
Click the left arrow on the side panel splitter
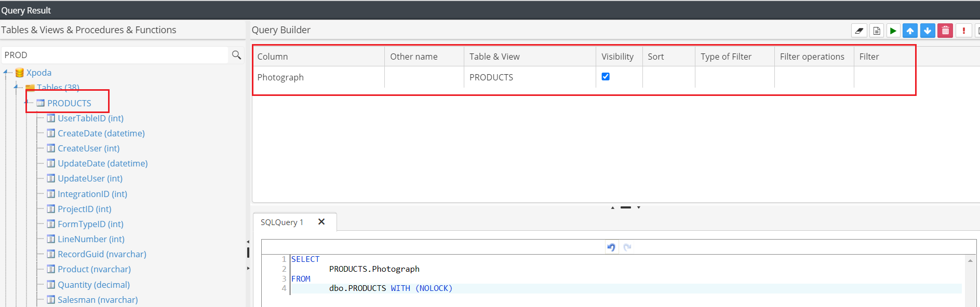click(x=248, y=242)
